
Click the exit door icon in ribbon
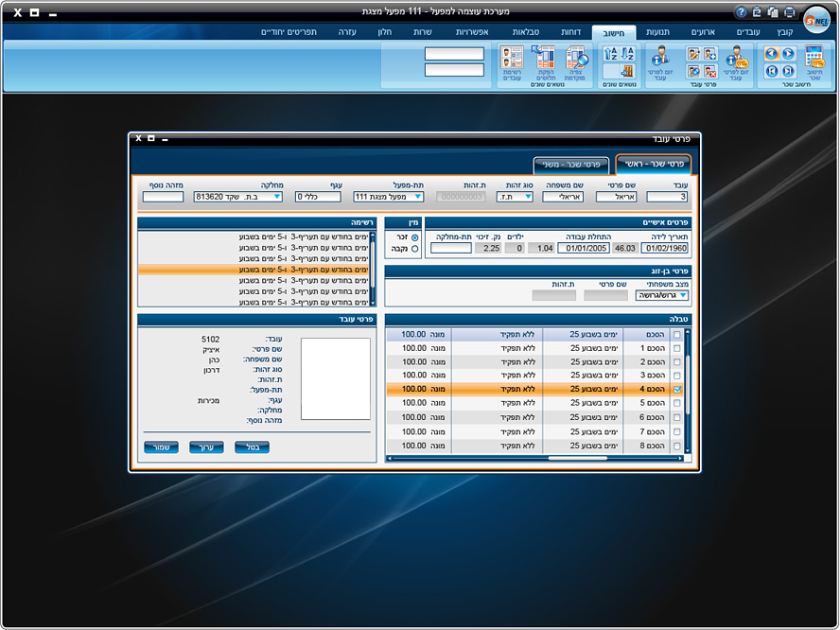627,71
